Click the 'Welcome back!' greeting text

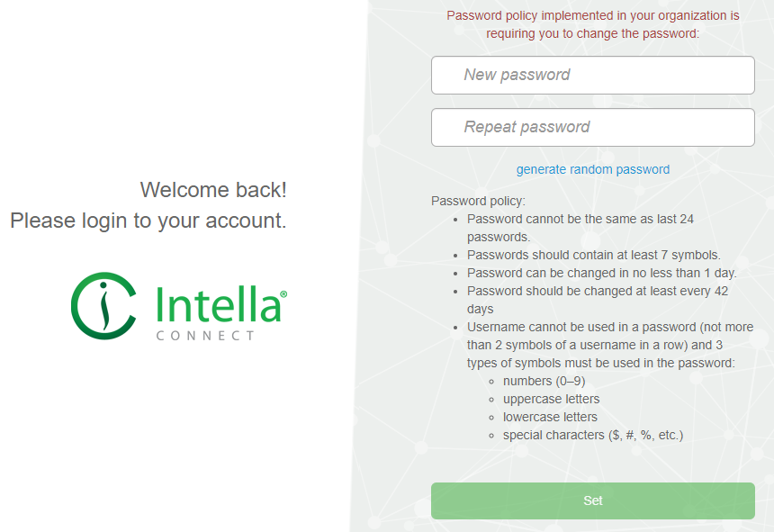[x=212, y=190]
